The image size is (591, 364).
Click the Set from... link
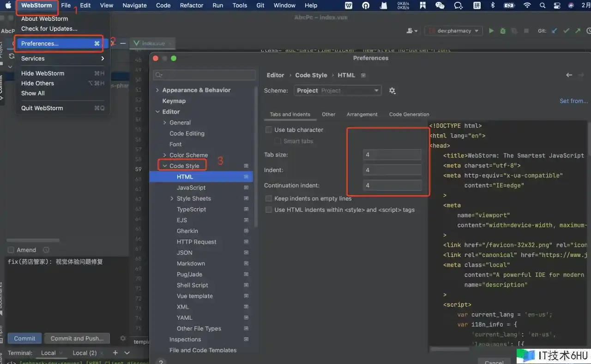[573, 101]
